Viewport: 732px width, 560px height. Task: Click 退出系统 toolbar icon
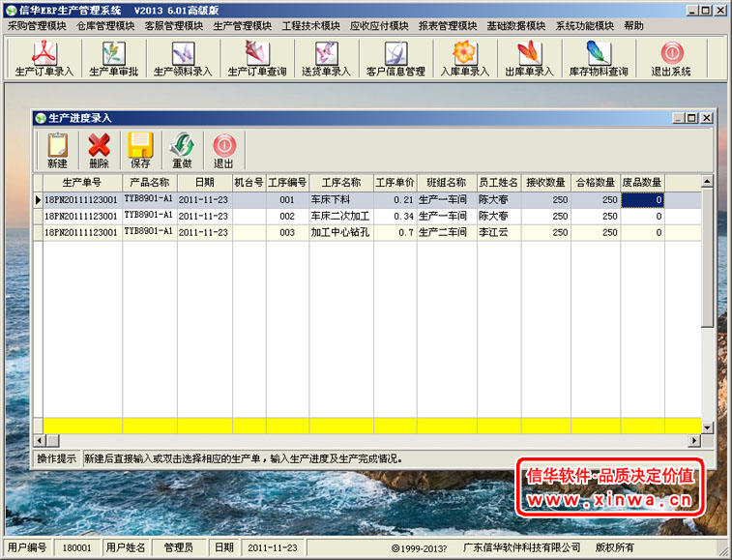click(x=671, y=58)
